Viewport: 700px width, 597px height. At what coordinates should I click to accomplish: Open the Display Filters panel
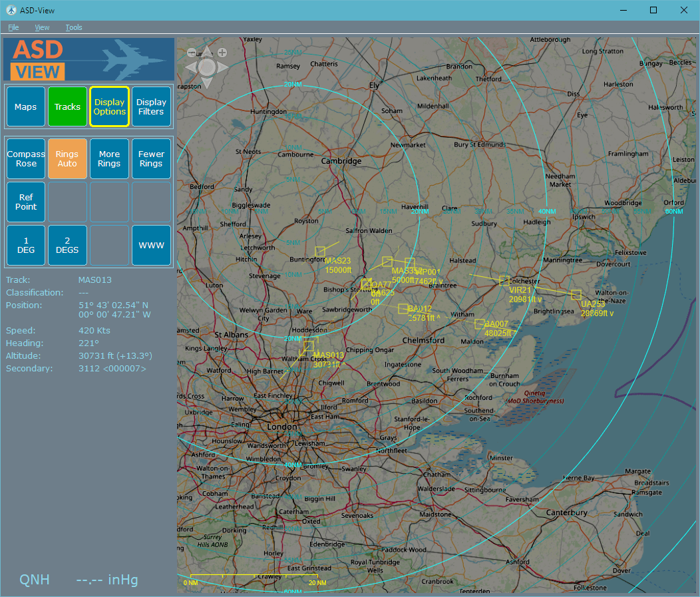pyautogui.click(x=151, y=106)
